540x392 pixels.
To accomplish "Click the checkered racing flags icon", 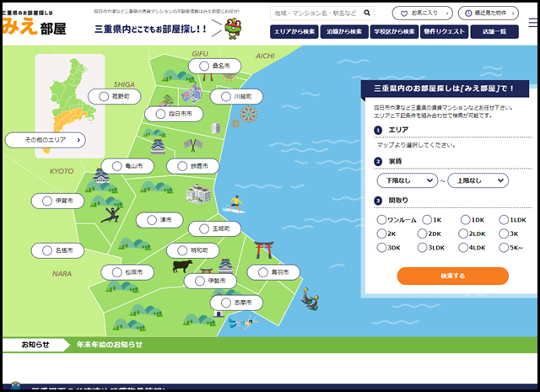I will (192, 144).
